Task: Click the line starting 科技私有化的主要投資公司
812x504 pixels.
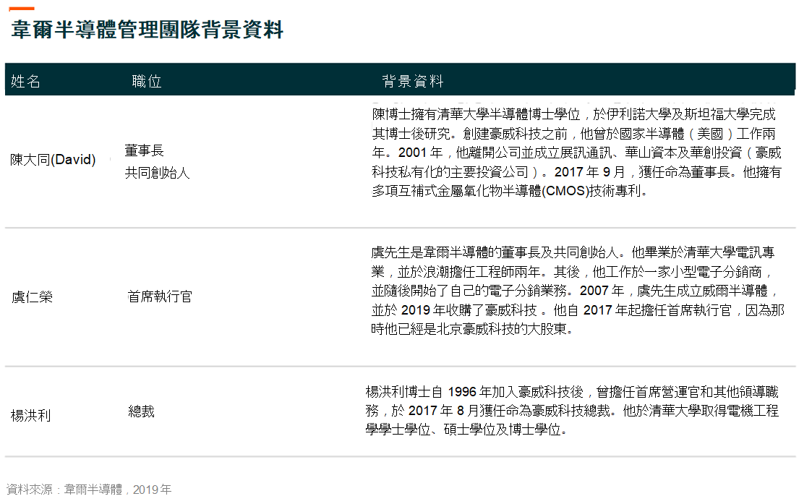Action: [576, 172]
